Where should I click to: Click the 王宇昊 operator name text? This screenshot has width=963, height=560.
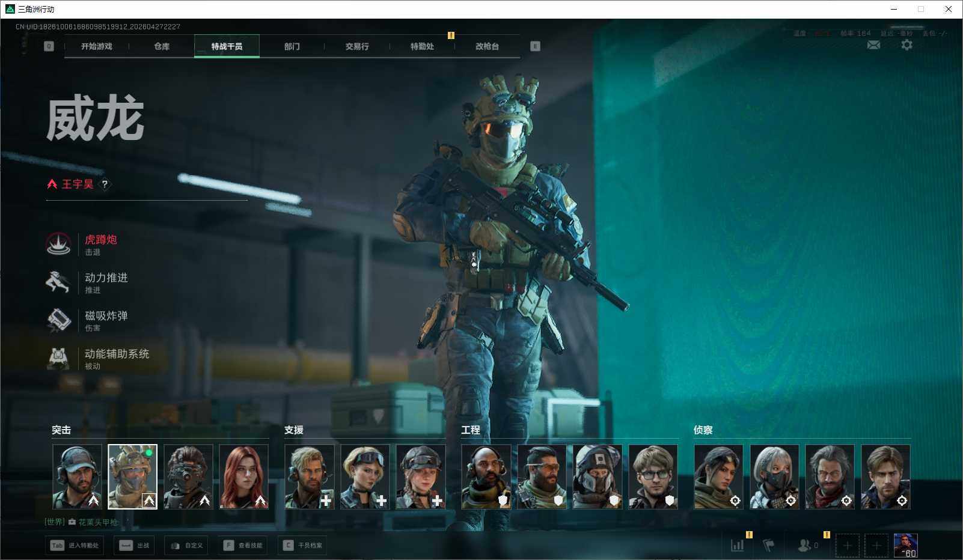coord(78,184)
